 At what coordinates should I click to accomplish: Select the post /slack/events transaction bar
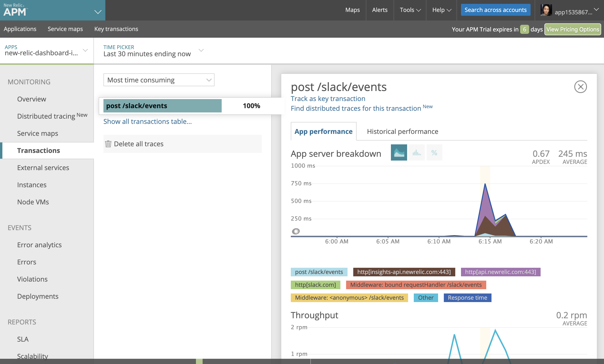162,106
